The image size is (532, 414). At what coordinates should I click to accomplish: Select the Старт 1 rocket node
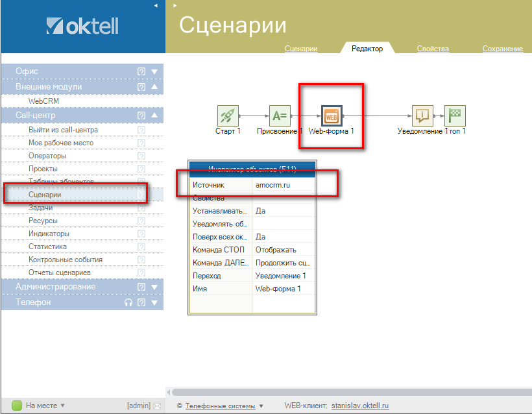click(x=228, y=116)
